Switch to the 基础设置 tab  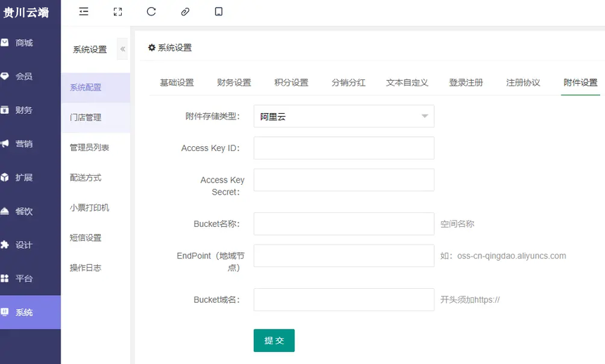[177, 82]
